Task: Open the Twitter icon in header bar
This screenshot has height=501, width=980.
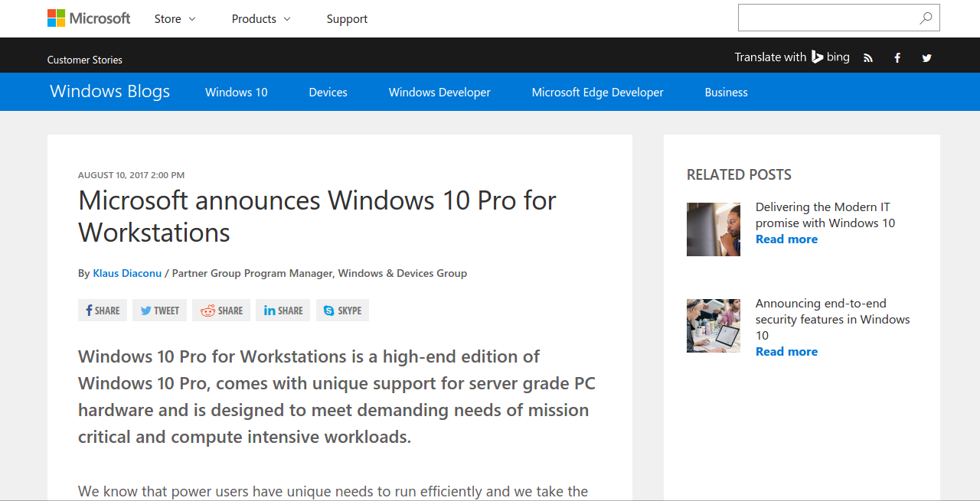Action: coord(926,58)
